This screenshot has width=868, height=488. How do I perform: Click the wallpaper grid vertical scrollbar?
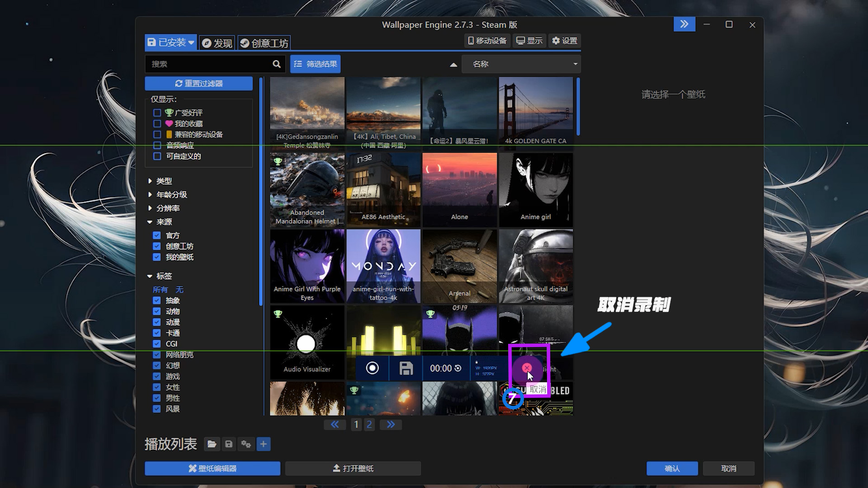coord(578,107)
